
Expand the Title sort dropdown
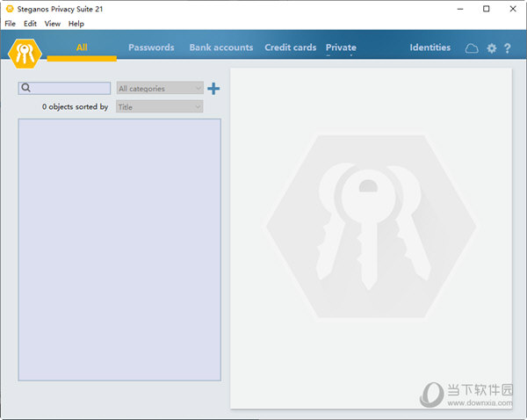[160, 107]
